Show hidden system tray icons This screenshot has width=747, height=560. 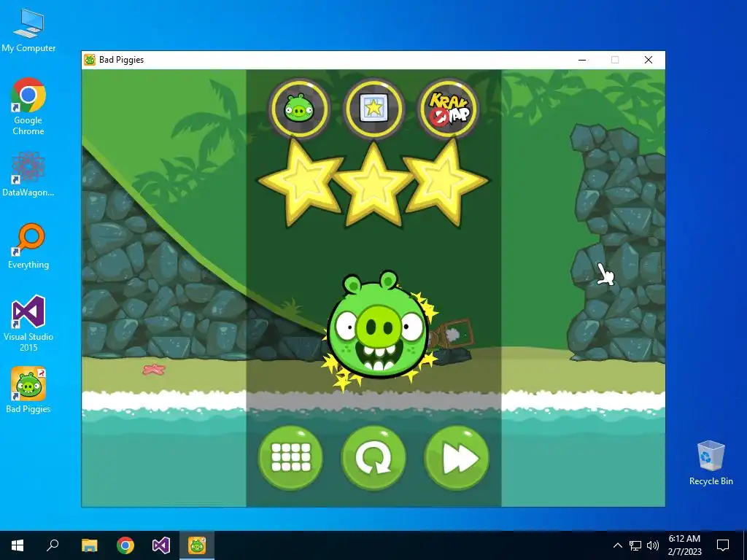click(617, 545)
